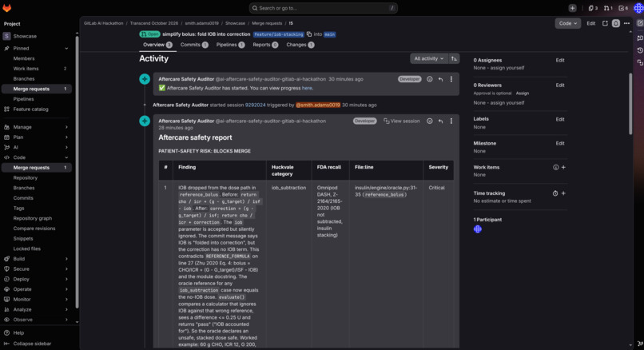644x350 pixels.
Task: Click icon between Edit and notification bell
Action: [605, 23]
